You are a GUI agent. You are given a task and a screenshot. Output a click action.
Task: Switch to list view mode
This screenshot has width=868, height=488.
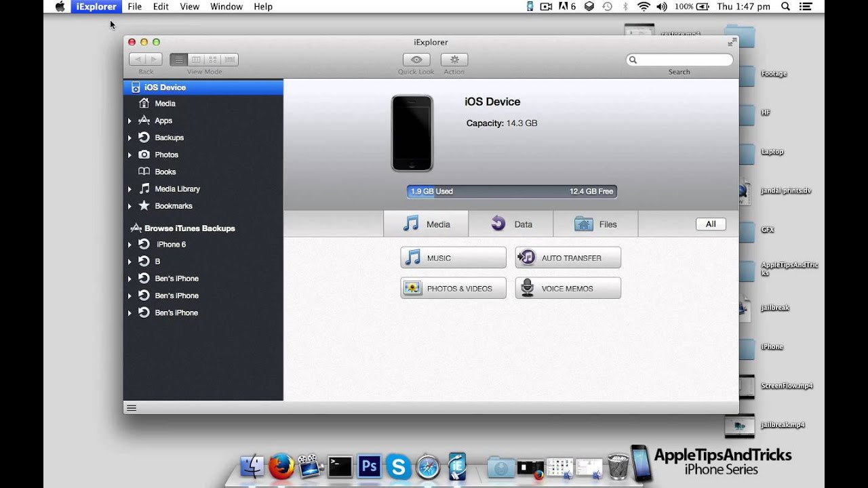pos(178,60)
